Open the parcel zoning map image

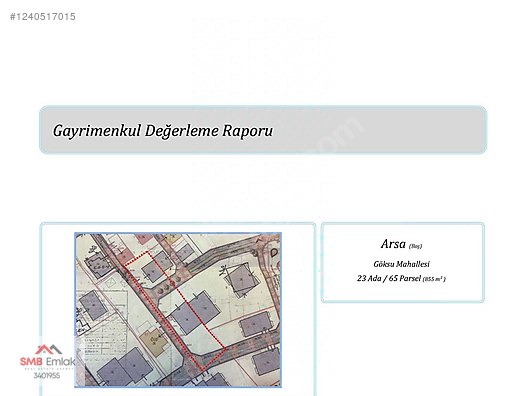point(178,310)
